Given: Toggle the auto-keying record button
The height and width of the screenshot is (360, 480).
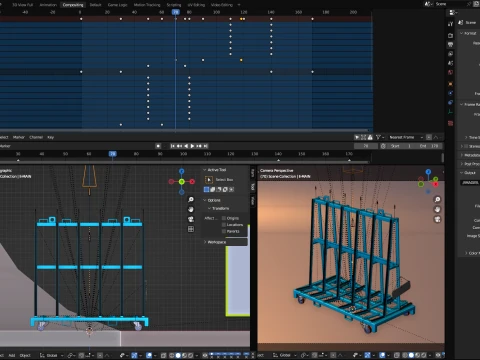Looking at the screenshot, I should [158, 146].
